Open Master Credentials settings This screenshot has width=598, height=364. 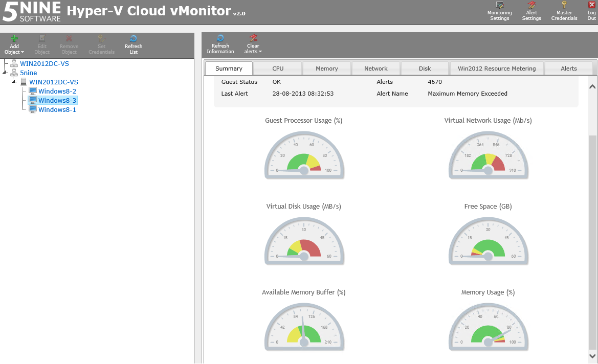[x=564, y=11]
